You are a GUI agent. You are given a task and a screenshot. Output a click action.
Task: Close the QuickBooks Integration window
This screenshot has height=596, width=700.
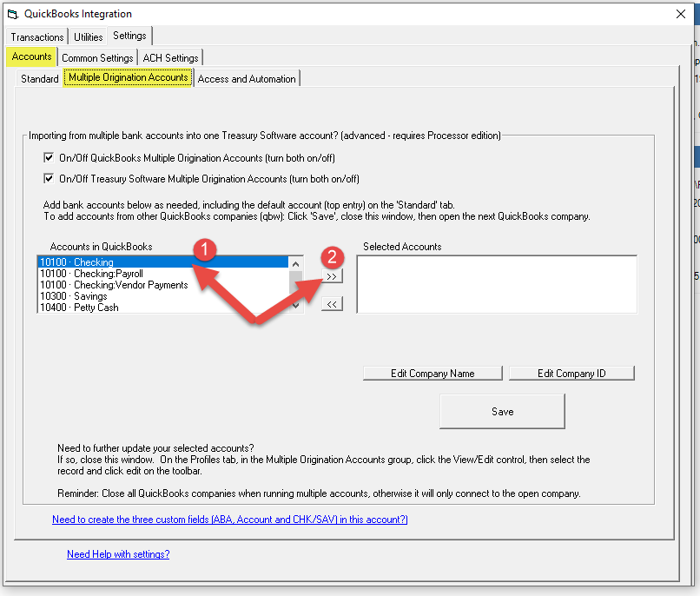click(680, 14)
